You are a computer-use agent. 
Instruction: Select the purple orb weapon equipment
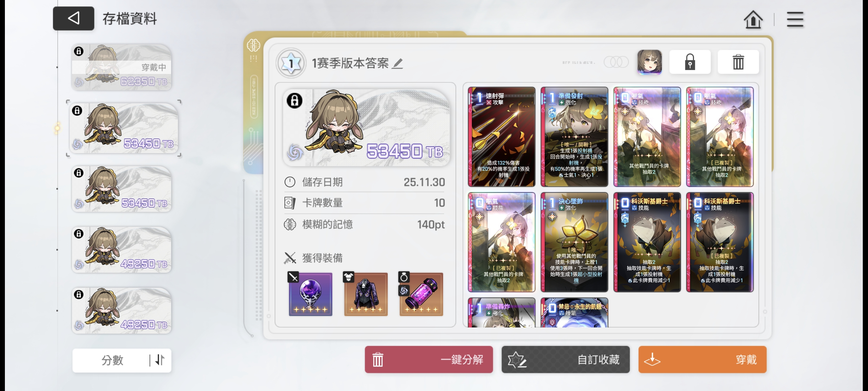[310, 294]
